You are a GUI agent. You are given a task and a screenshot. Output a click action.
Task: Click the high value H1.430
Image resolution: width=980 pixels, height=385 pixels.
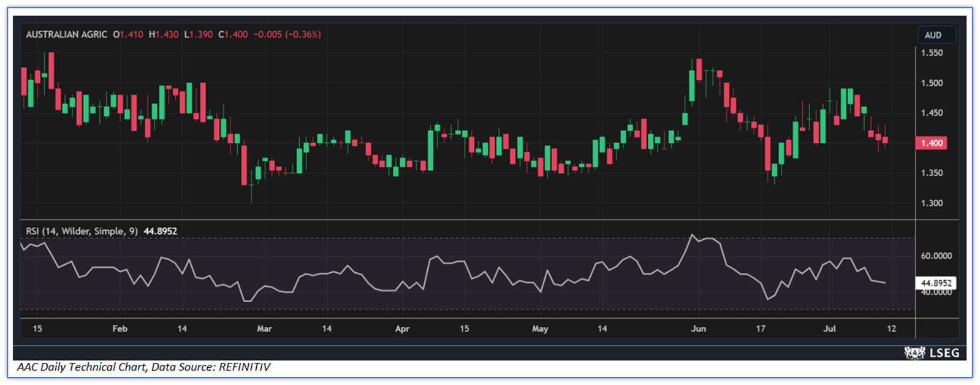164,34
